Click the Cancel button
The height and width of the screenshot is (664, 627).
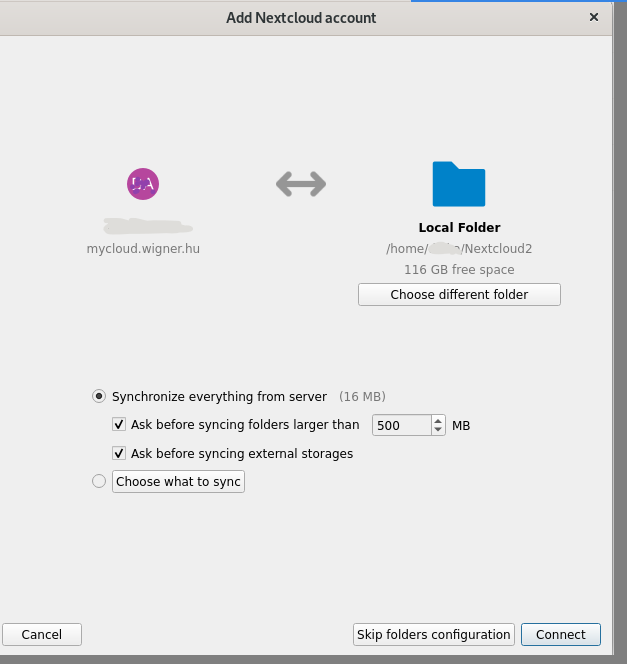pyautogui.click(x=41, y=634)
